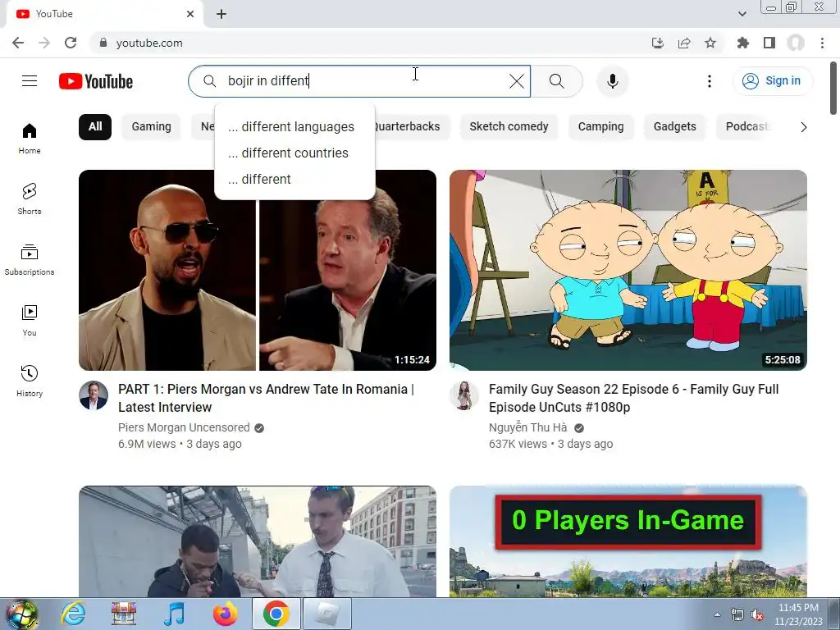Launch Internet Explorer from the taskbar
This screenshot has width=840, height=630.
[73, 614]
